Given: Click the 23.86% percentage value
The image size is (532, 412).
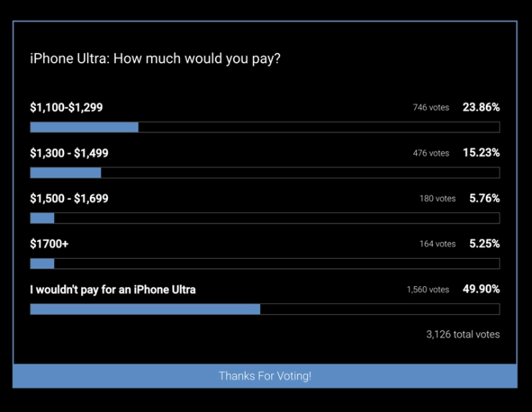Looking at the screenshot, I should (481, 107).
